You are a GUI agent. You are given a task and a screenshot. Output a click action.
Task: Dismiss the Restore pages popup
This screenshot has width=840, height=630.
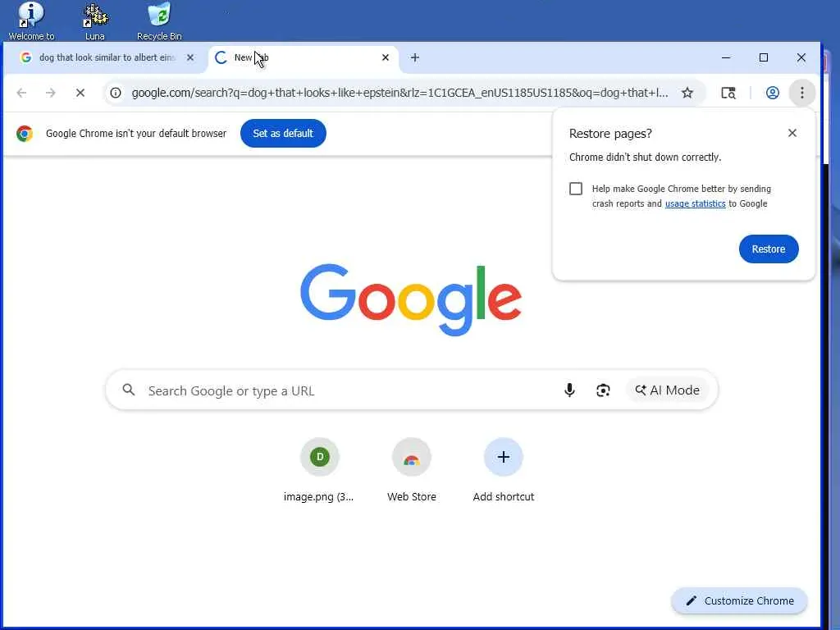[792, 133]
